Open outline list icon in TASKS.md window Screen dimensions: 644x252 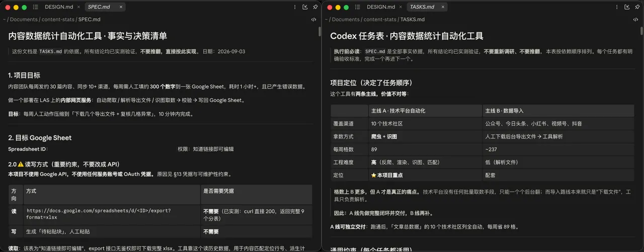click(357, 7)
